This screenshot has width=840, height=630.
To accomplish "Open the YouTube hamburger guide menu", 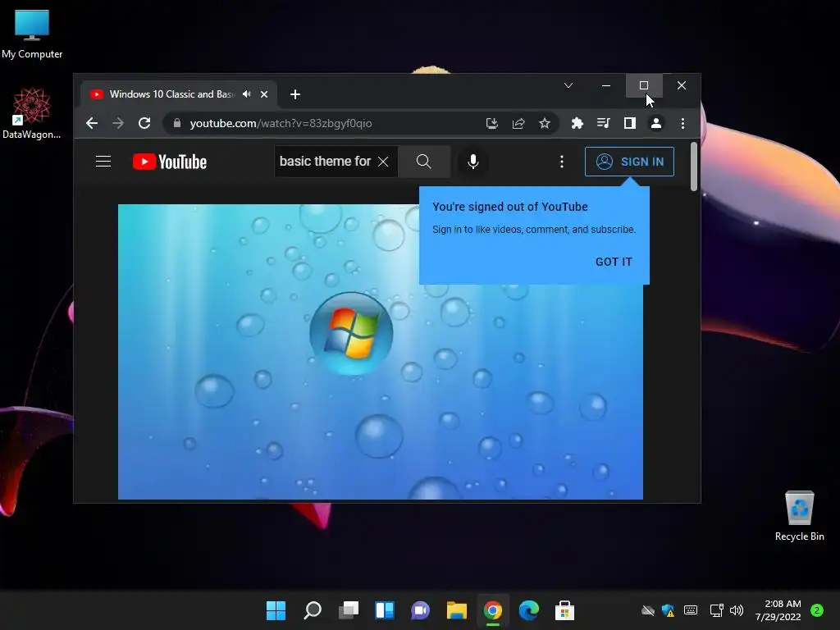I will 103,162.
